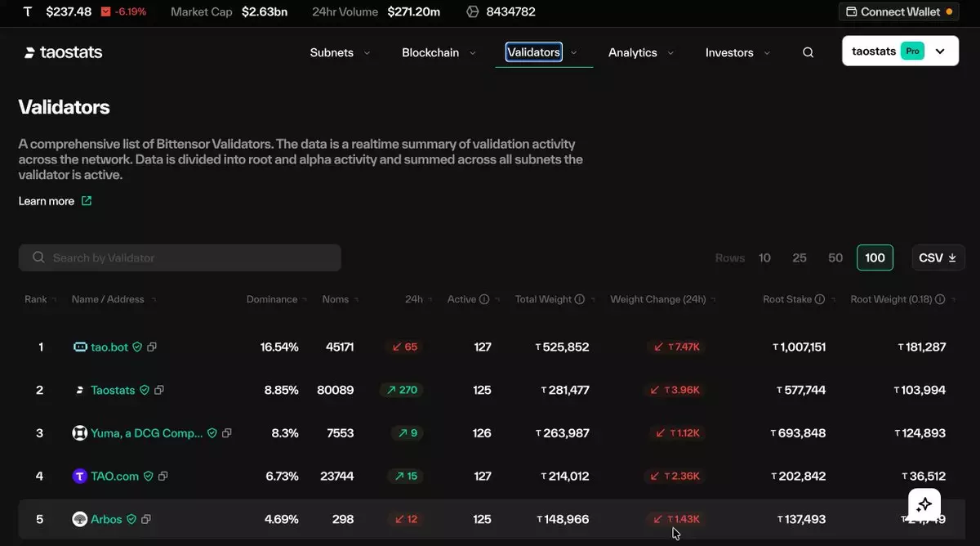Expand the Analytics menu chevron
Viewport: 980px width, 546px height.
tap(670, 53)
